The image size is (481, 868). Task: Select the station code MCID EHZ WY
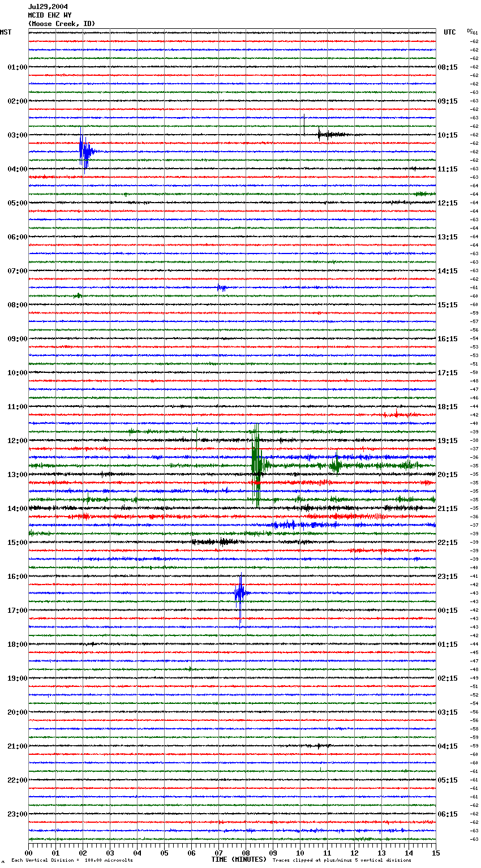coord(50,15)
